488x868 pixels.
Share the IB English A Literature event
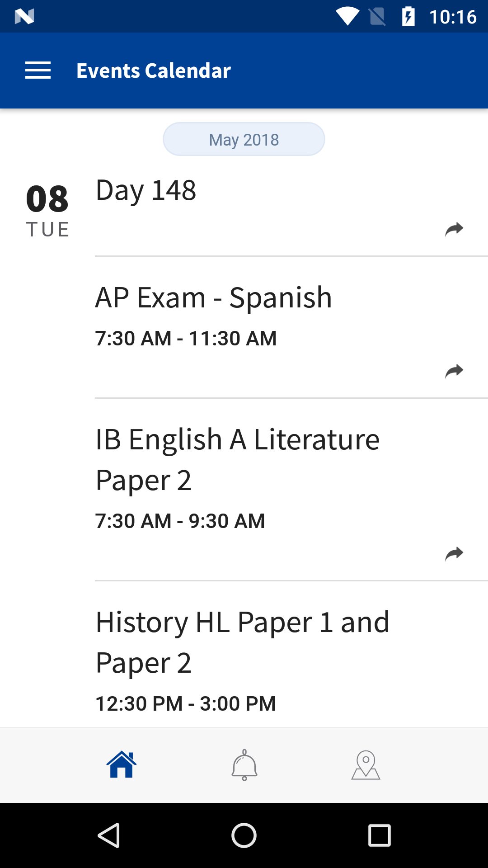pos(454,554)
